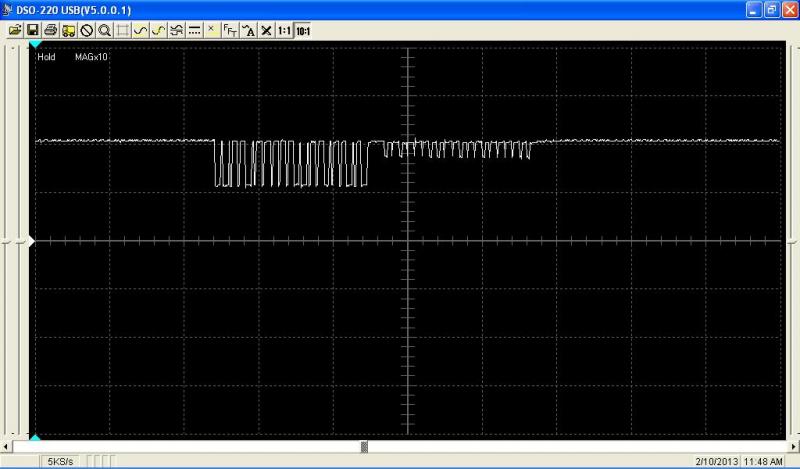The height and width of the screenshot is (469, 800).
Task: Click the cyan trigger marker at top
Action: 35,45
